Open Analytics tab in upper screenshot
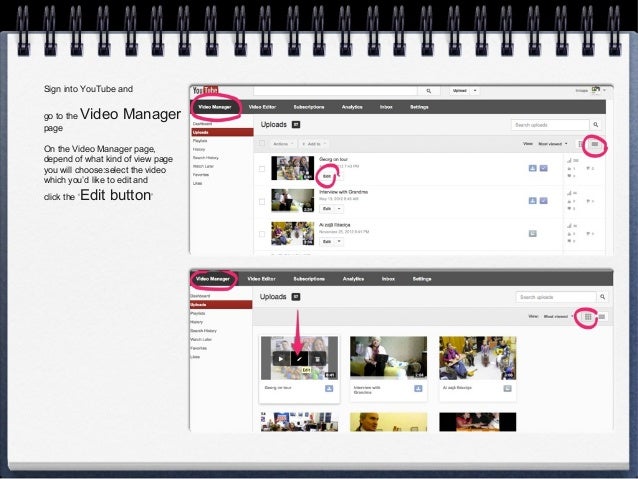Viewport: 638px width, 479px height. 352,107
